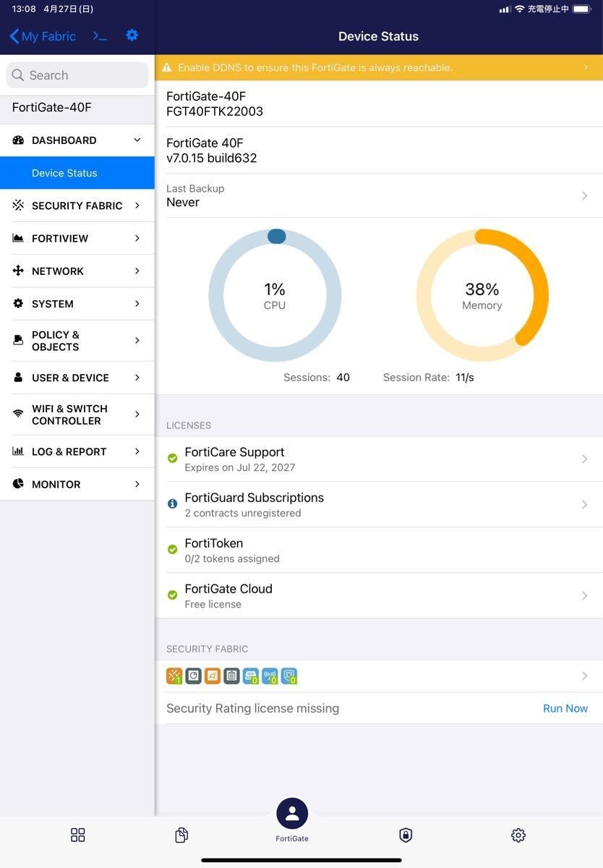Click the Log & Report bar-chart icon

coord(19,451)
